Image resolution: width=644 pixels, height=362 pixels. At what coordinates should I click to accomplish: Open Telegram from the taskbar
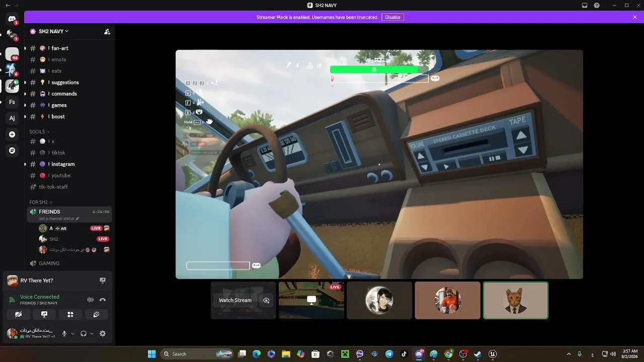389,354
